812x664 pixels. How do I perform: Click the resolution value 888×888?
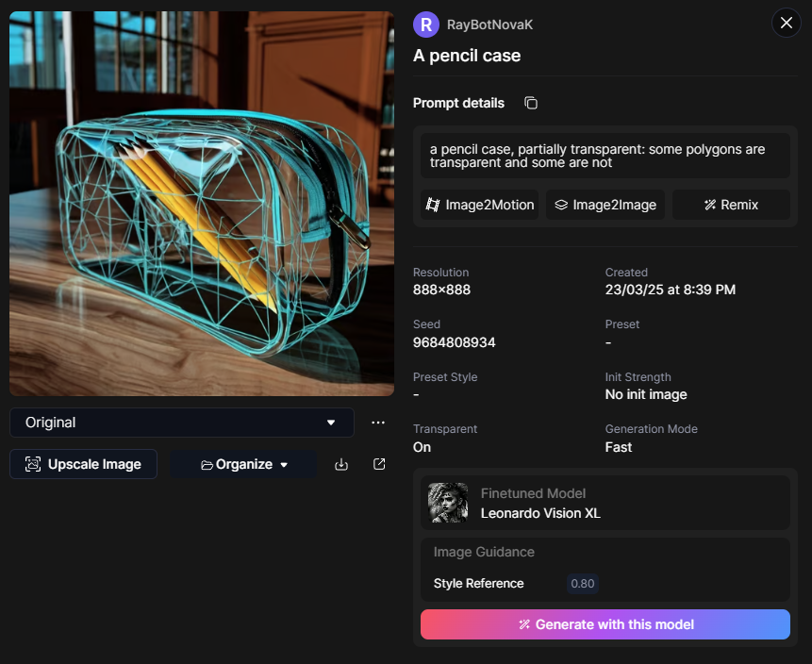coord(441,290)
